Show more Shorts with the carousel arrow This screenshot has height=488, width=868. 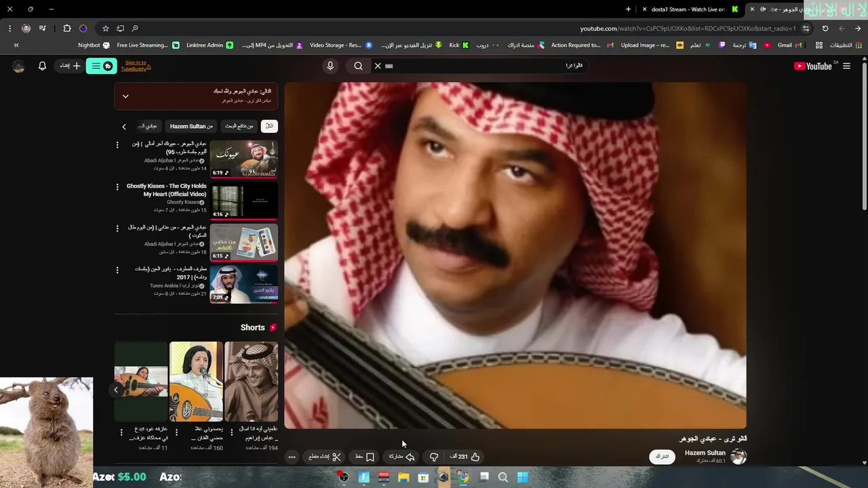pyautogui.click(x=116, y=390)
